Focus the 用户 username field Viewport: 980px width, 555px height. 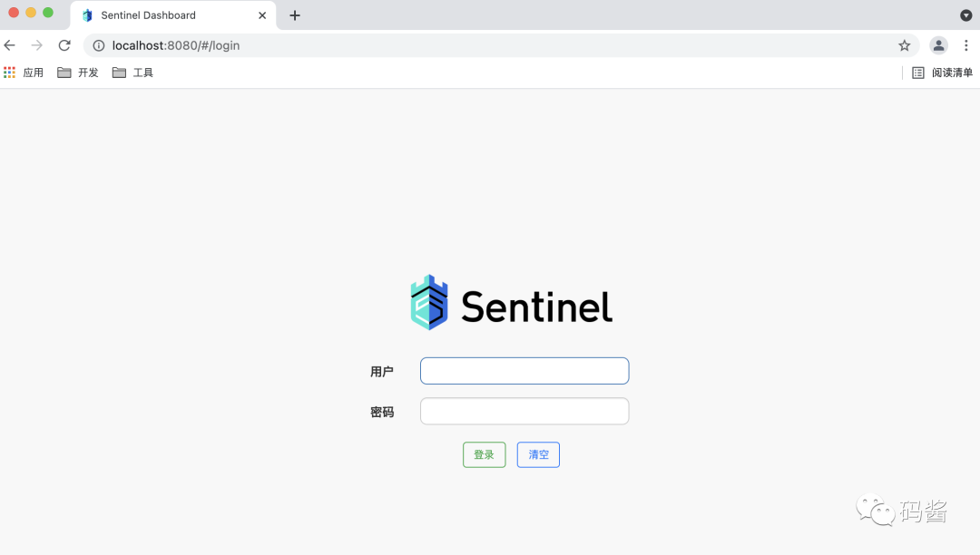(524, 371)
